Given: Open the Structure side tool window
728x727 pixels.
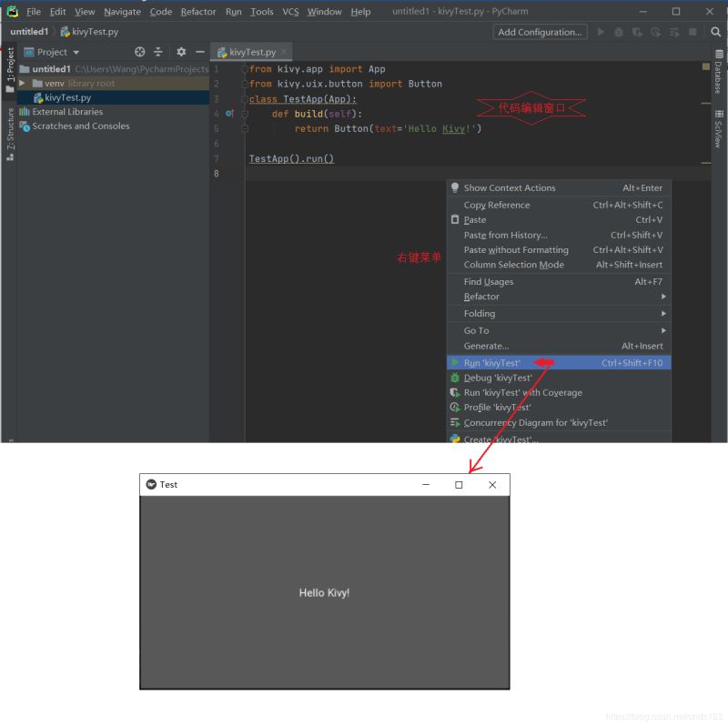Looking at the screenshot, I should (x=10, y=134).
